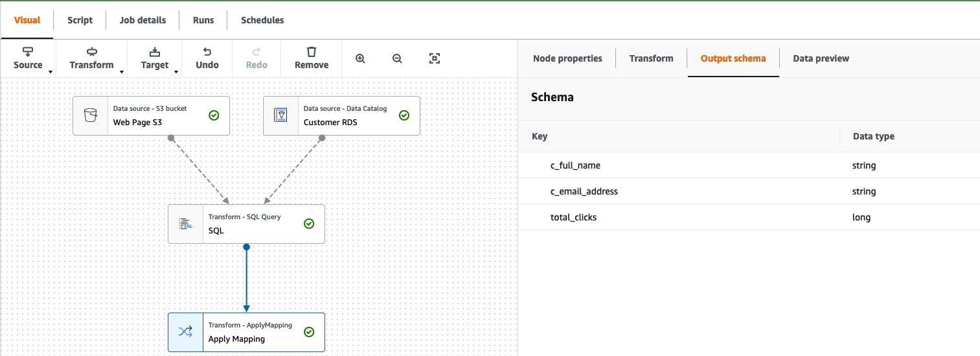Click the zoom out magnifier icon
Viewport: 980px width, 356px height.
(397, 58)
